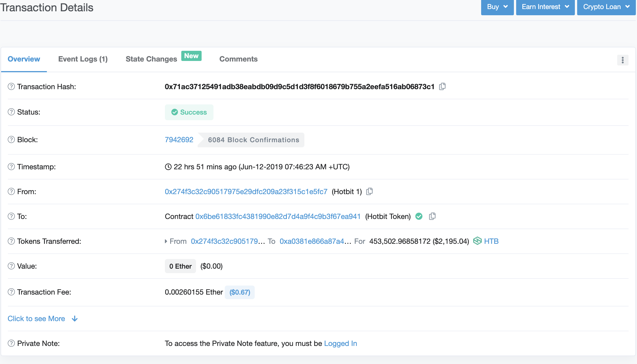The height and width of the screenshot is (364, 637).
Task: Click the clock icon in Timestamp row
Action: click(x=168, y=167)
